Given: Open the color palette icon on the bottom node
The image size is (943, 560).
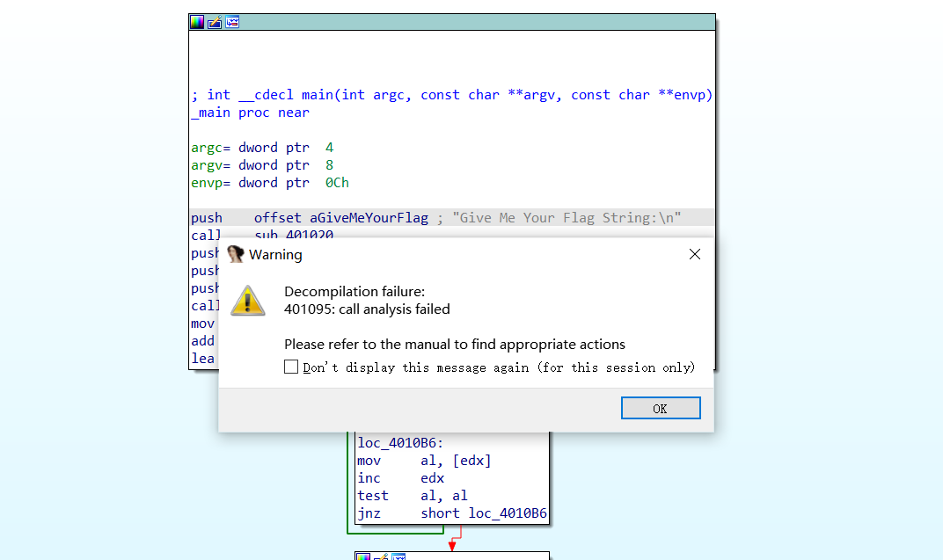Looking at the screenshot, I should pyautogui.click(x=362, y=557).
